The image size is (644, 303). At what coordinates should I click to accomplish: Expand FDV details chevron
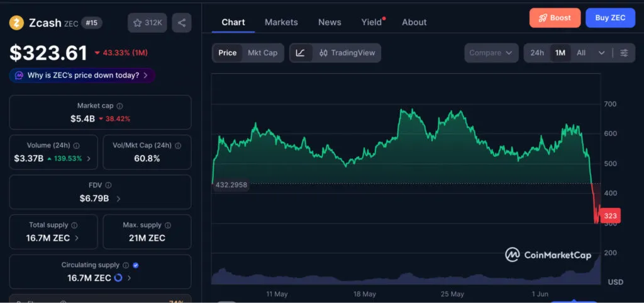coord(118,198)
